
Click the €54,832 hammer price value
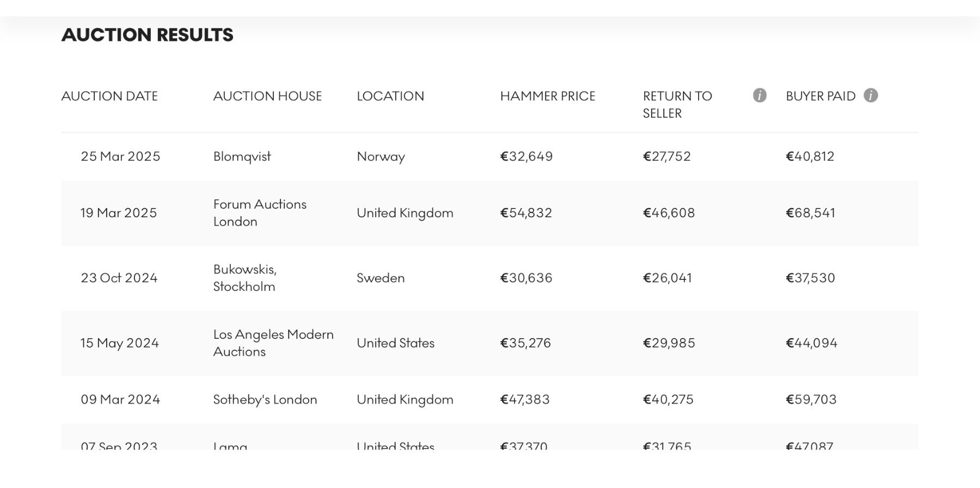click(x=526, y=213)
